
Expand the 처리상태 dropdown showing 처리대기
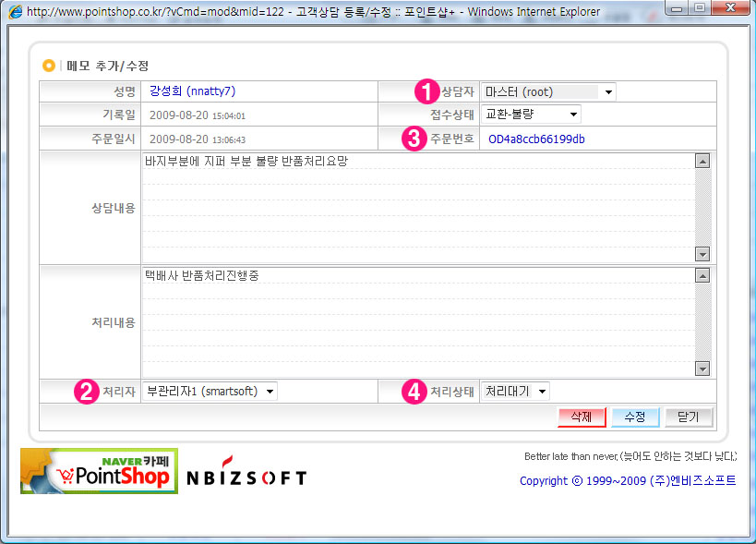[515, 392]
